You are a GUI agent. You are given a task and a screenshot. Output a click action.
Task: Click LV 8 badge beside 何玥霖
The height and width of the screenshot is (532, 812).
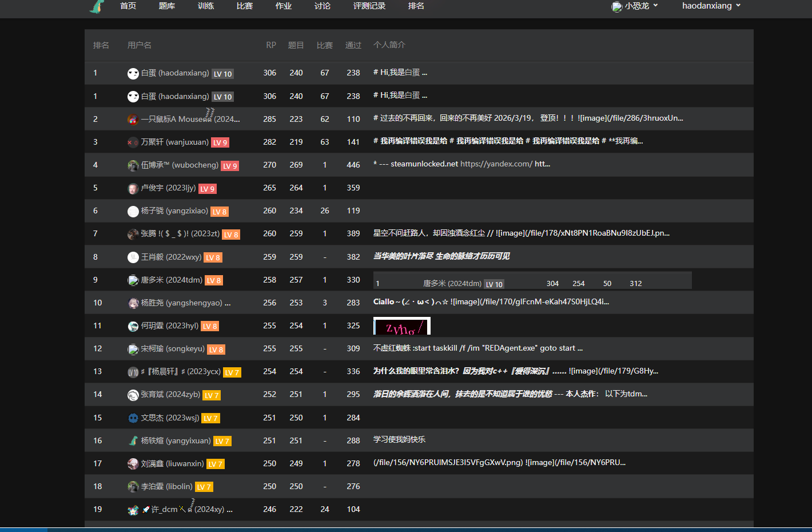click(210, 326)
